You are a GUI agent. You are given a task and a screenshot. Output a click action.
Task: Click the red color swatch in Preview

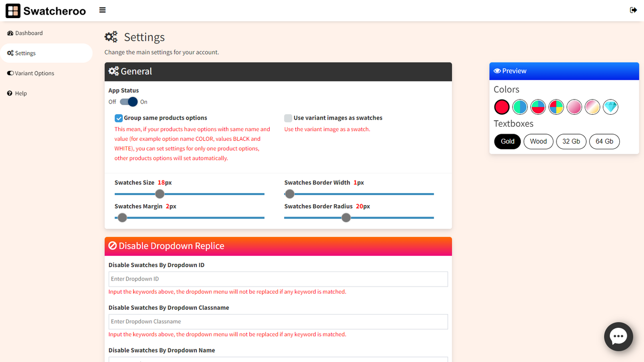[x=502, y=107]
